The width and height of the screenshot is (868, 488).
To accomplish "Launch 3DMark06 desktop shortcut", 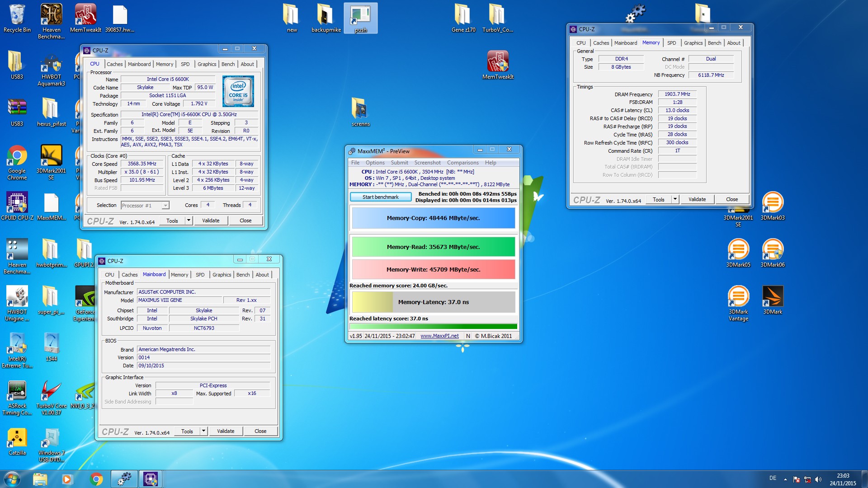I will [x=772, y=253].
